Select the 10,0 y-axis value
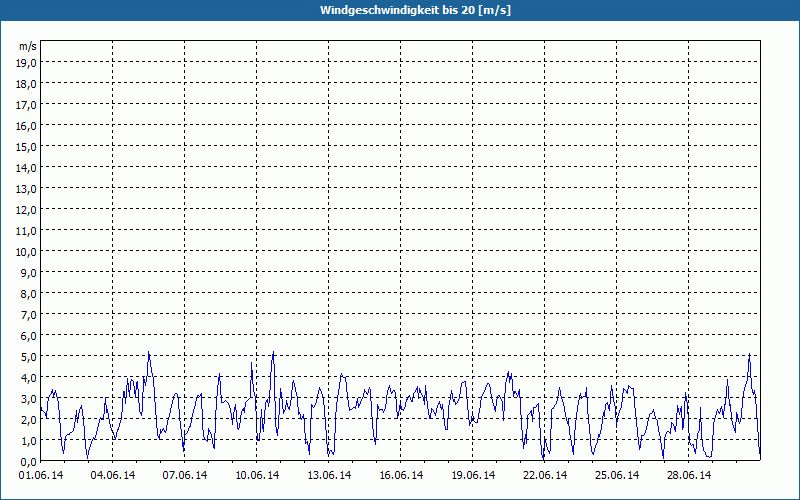800x500 pixels. click(x=26, y=252)
